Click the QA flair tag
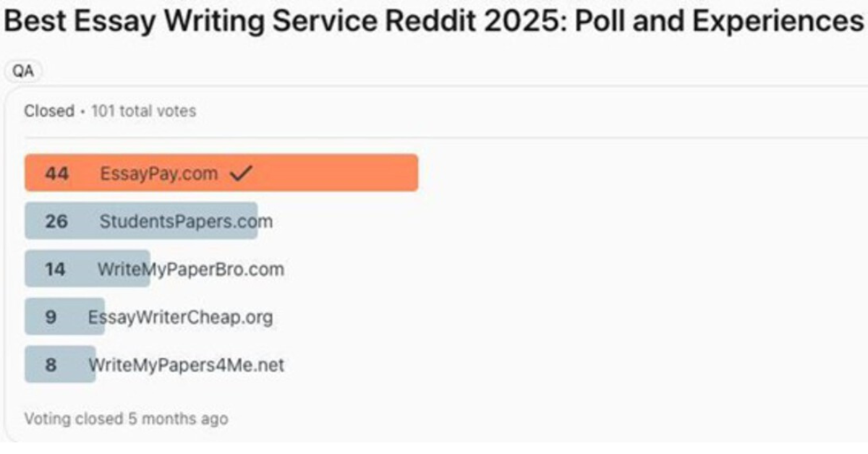Screen dimensions: 868x454 click(x=23, y=71)
